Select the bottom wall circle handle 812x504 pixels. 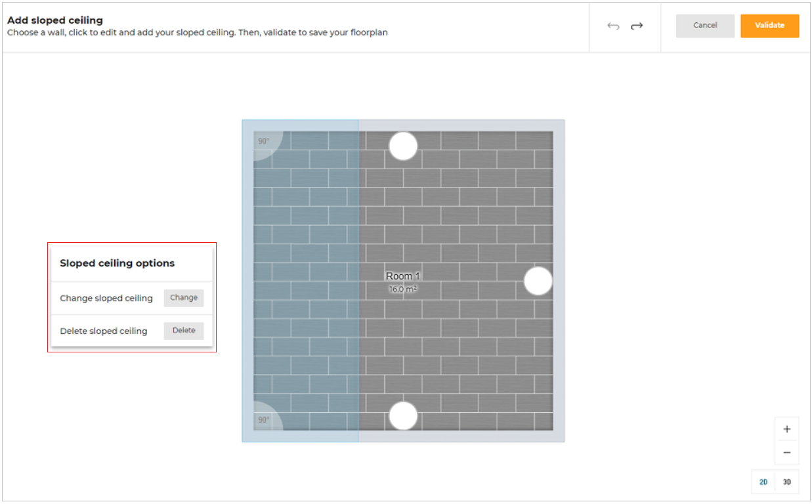click(403, 416)
